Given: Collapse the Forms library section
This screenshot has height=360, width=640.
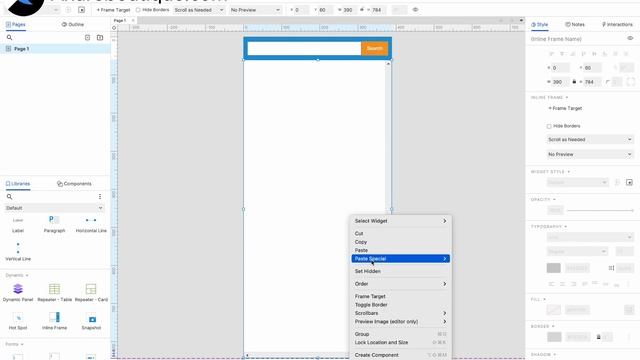Looking at the screenshot, I should tap(14, 344).
